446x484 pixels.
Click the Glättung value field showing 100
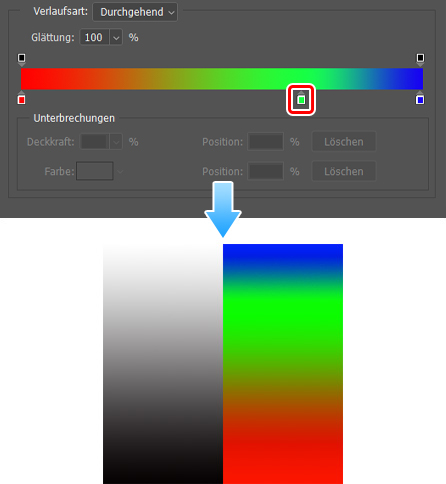95,37
